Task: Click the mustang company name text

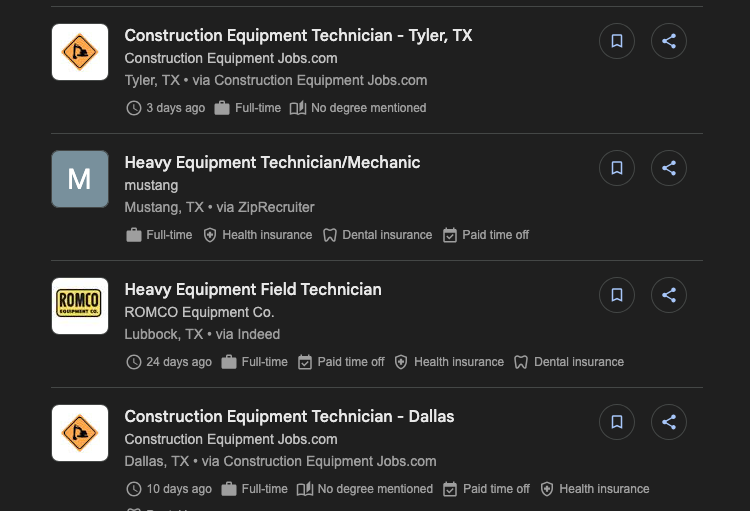Action: pos(151,185)
